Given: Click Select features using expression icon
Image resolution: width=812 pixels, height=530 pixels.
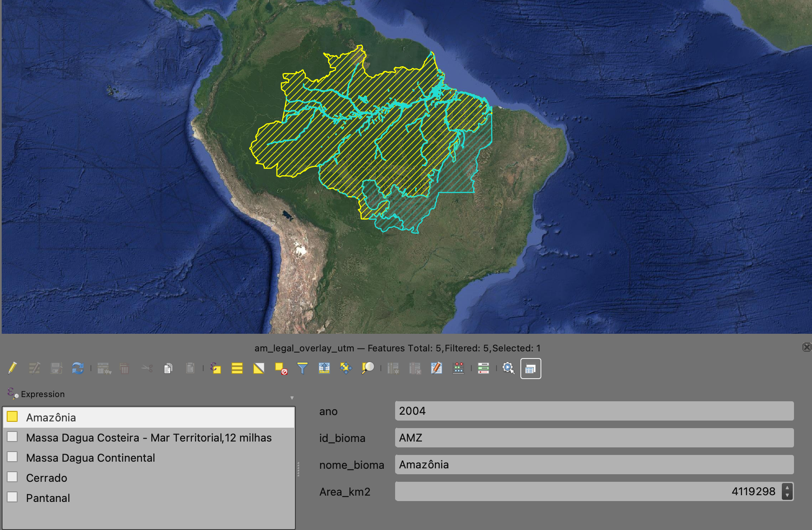Looking at the screenshot, I should pyautogui.click(x=215, y=368).
